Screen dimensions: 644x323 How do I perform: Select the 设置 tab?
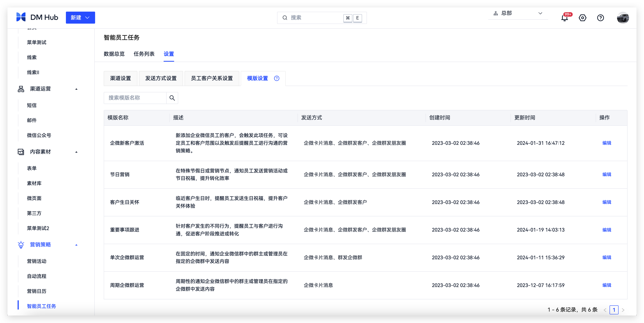coord(169,54)
